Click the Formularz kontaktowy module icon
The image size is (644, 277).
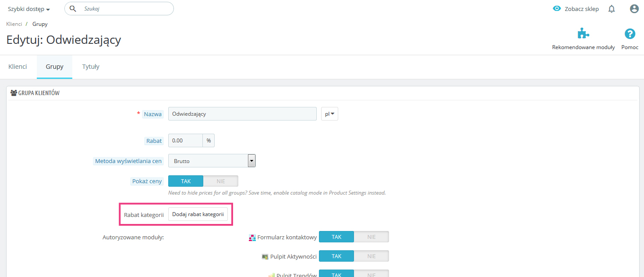252,238
